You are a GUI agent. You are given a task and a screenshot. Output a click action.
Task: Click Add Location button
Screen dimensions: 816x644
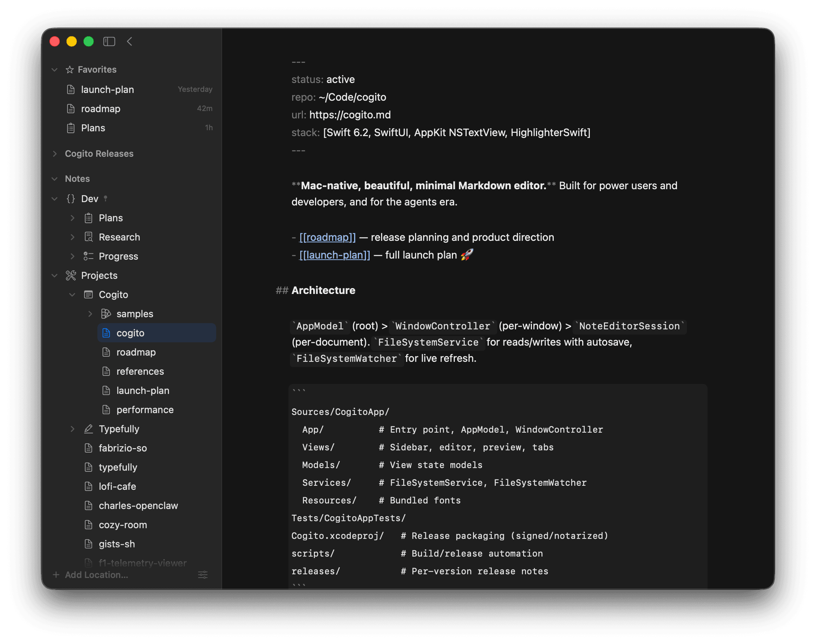[90, 575]
